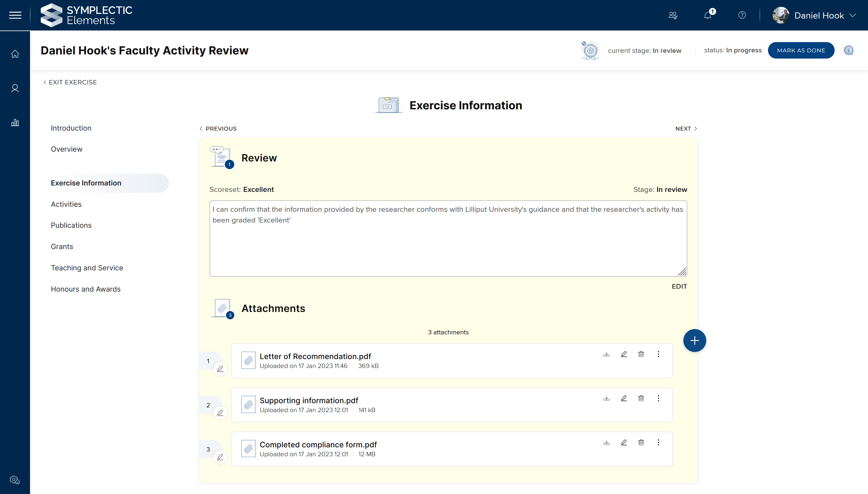Open the settings gear in sidebar
The width and height of the screenshot is (868, 494).
click(x=15, y=480)
